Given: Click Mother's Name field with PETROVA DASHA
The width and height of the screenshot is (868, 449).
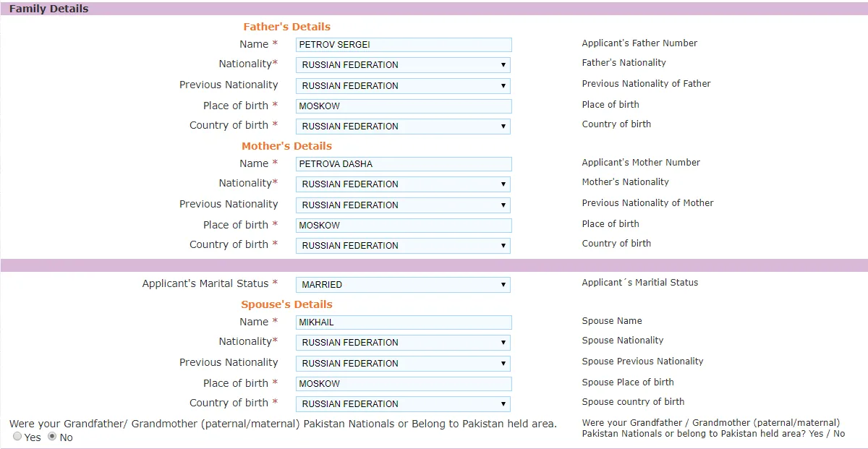Looking at the screenshot, I should pos(404,164).
